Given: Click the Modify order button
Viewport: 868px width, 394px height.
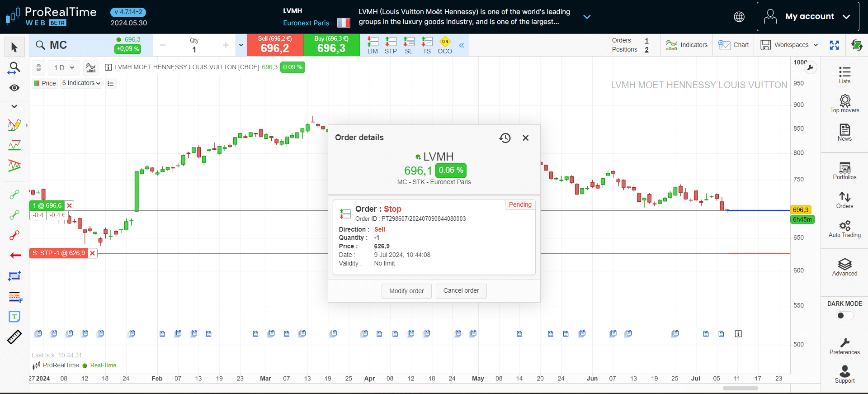Looking at the screenshot, I should point(406,291).
